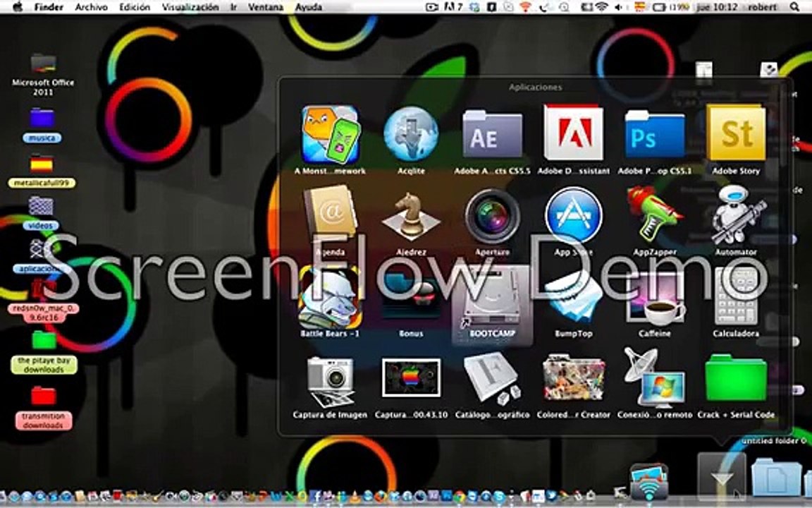This screenshot has height=508, width=812.
Task: Launch Automator robot icon
Action: click(x=736, y=214)
